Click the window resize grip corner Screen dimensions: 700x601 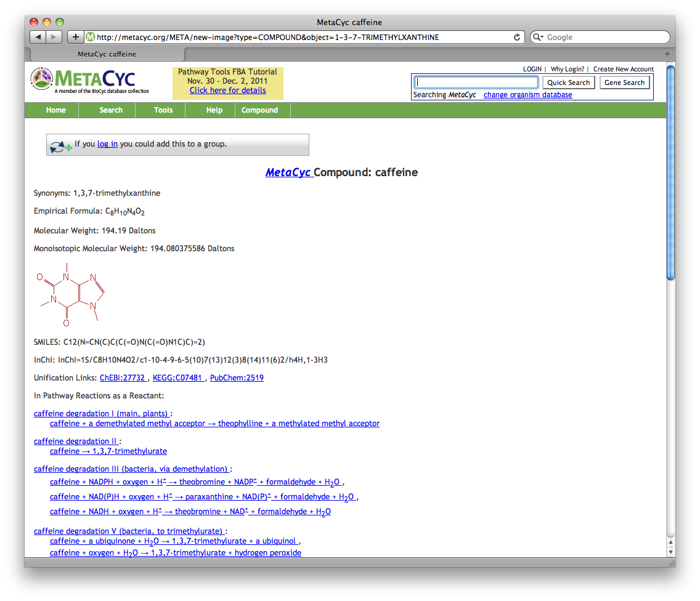[x=671, y=563]
